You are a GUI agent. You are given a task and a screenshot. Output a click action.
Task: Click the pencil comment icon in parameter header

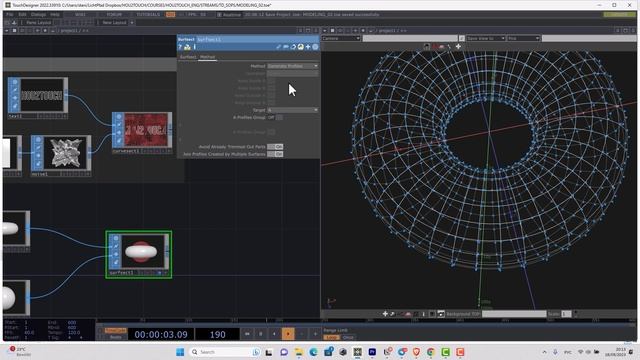pyautogui.click(x=278, y=47)
